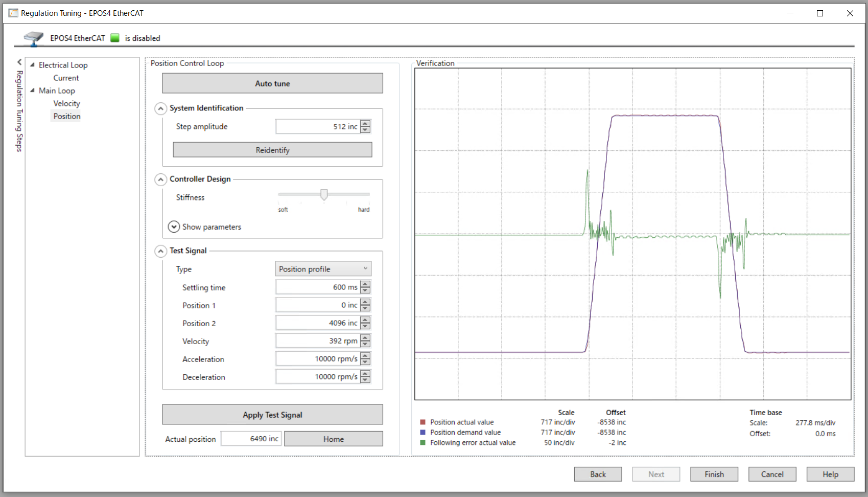This screenshot has height=497, width=868.
Task: Click the Back button
Action: tap(598, 474)
